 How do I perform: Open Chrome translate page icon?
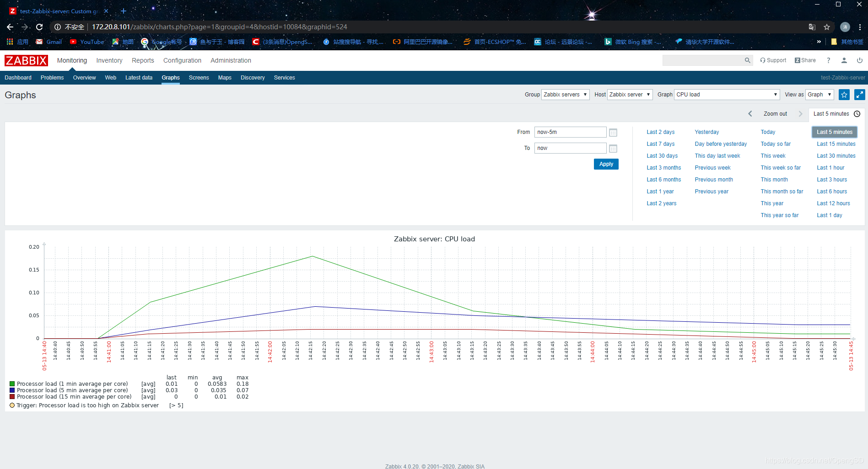coord(812,27)
